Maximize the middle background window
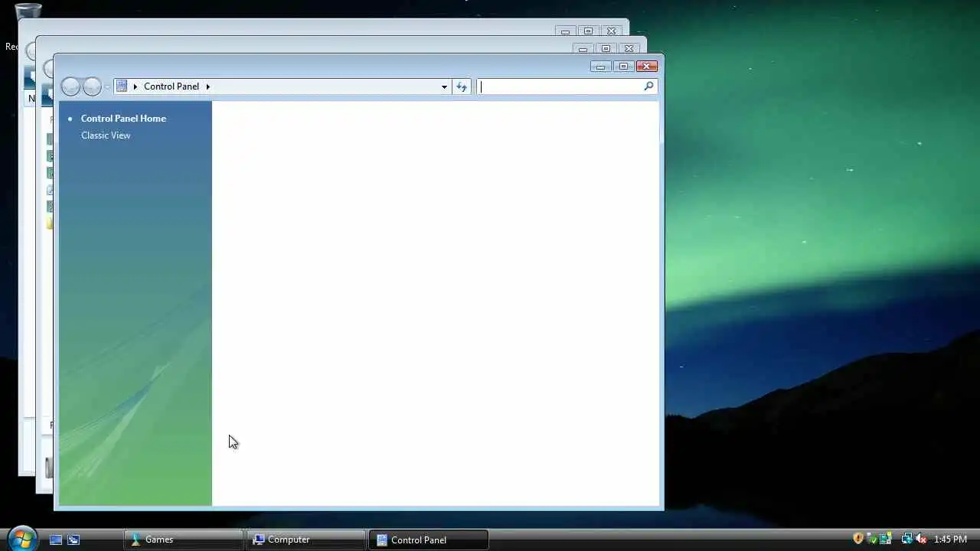The image size is (980, 551). 606,49
